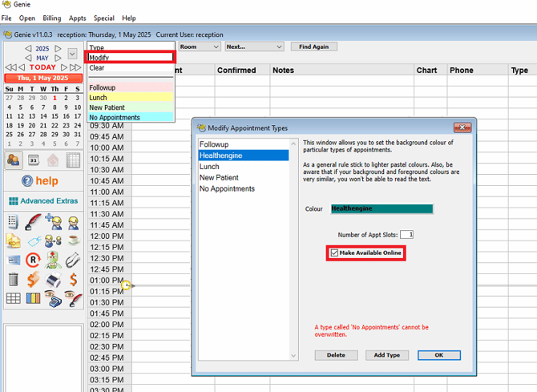
Task: Select New Patient in appointment types list
Action: click(219, 178)
